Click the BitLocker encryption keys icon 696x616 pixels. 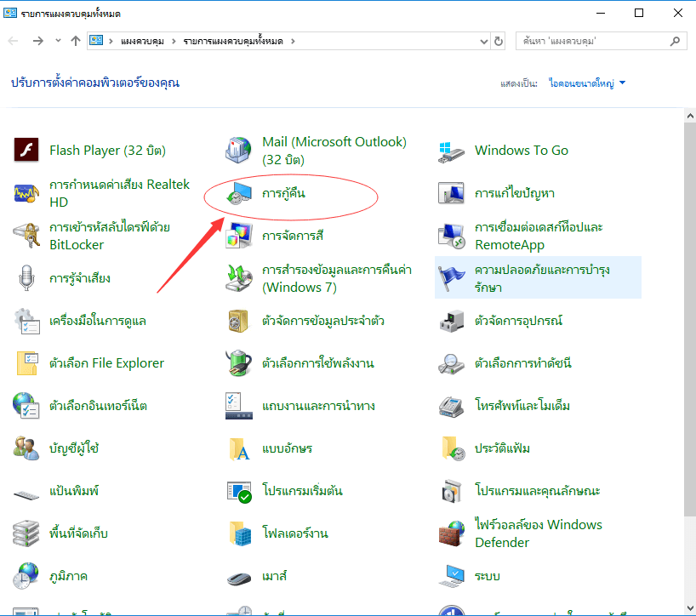click(x=27, y=236)
